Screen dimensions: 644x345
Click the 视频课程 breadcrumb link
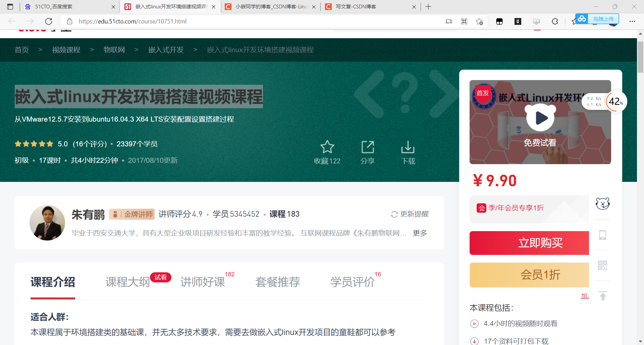(66, 50)
